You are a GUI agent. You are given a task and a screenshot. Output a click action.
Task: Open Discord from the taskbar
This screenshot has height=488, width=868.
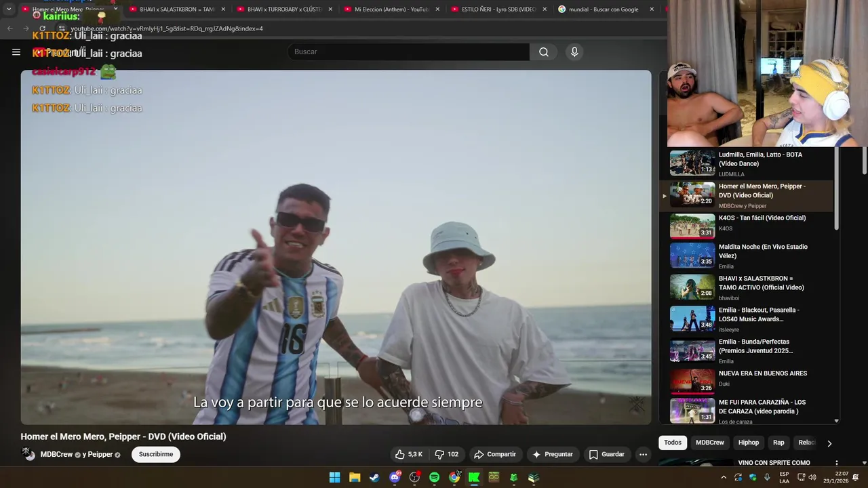[395, 477]
